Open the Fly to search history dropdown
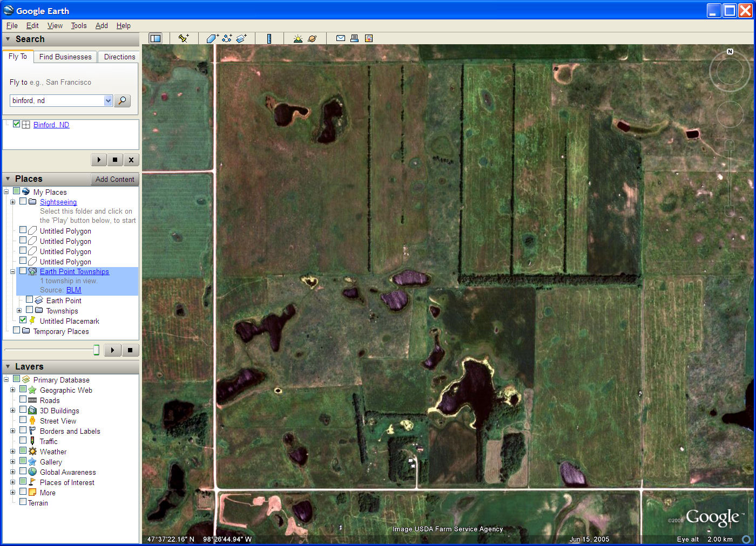Viewport: 756px width, 546px height. click(108, 101)
